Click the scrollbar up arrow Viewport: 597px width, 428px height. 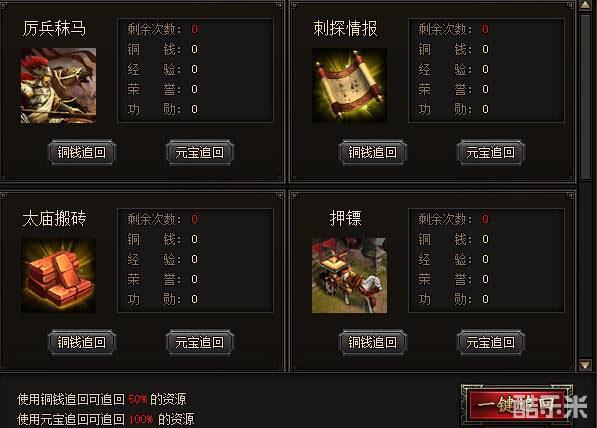(x=585, y=5)
